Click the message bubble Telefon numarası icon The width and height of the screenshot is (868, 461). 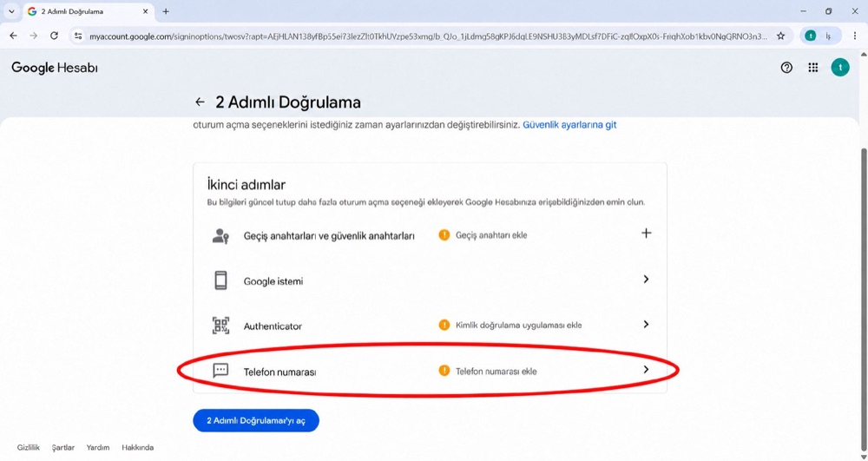click(x=220, y=370)
